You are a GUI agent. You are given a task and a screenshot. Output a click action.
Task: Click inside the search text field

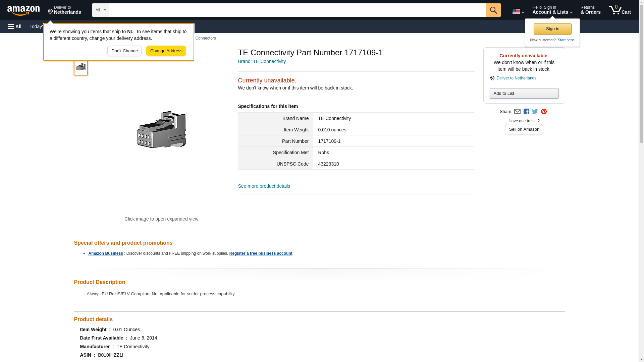pyautogui.click(x=297, y=10)
